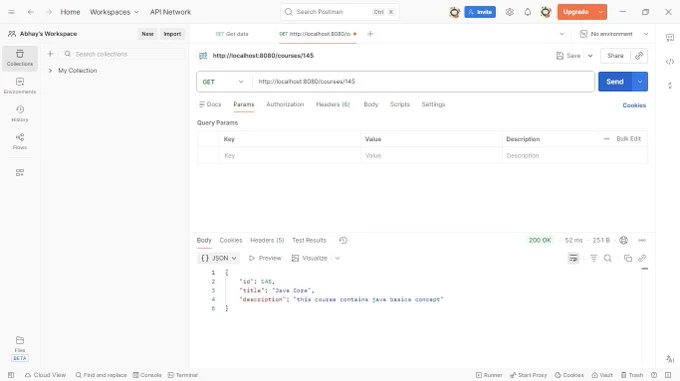Open the response history clock icon
This screenshot has width=680, height=381.
343,240
